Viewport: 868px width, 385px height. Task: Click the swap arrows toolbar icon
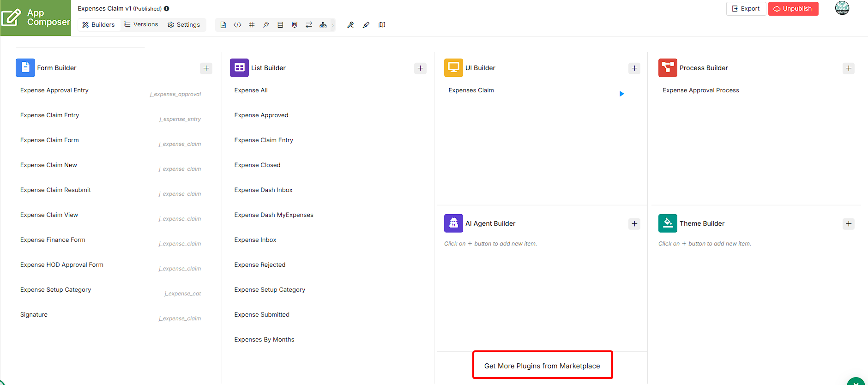[x=309, y=25]
